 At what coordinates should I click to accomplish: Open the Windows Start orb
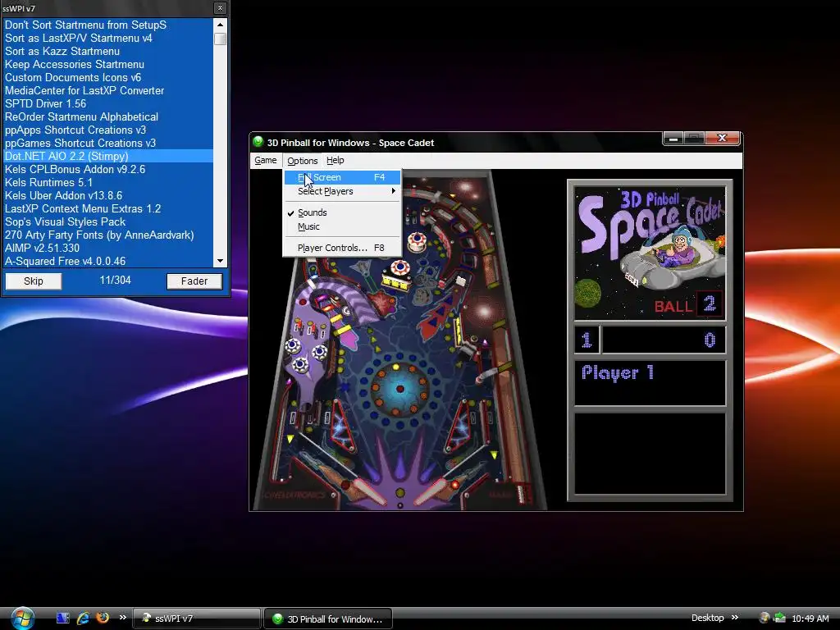point(22,619)
